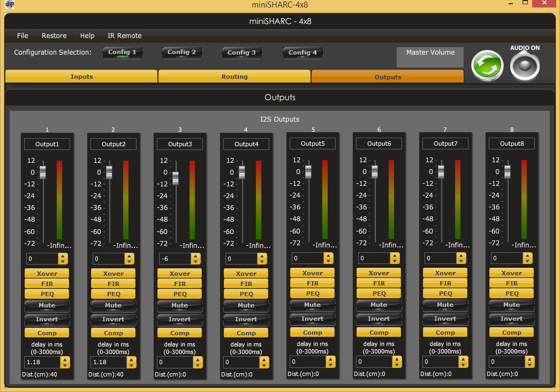
Task: Invert polarity on Output7
Action: (445, 319)
